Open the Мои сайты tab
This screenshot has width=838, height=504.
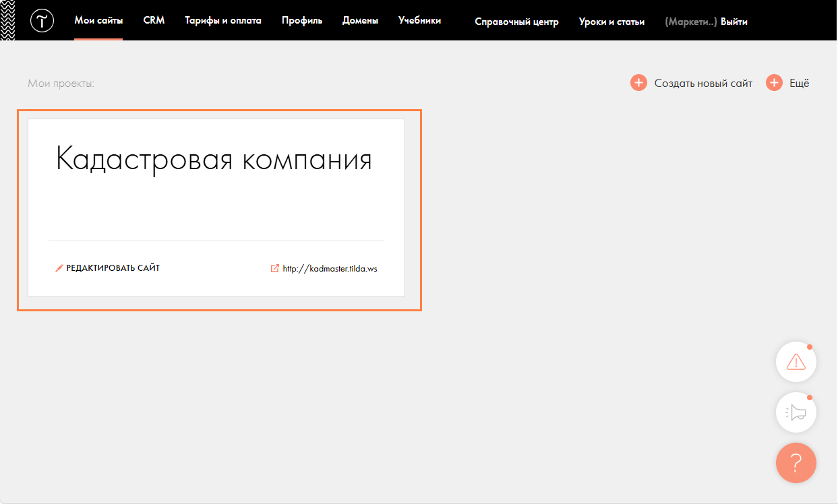coord(98,21)
